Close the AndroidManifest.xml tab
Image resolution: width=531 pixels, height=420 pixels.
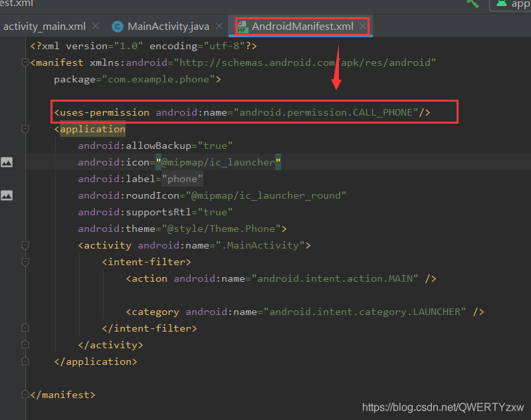(x=363, y=27)
